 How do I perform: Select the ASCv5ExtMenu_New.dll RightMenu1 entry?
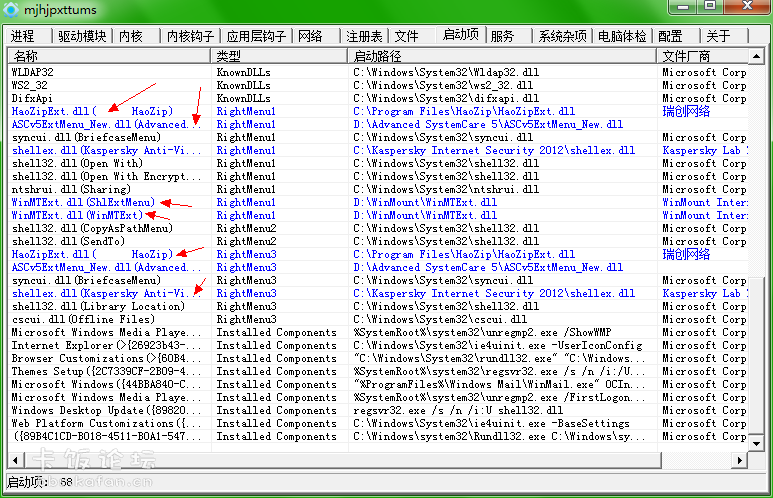[378, 124]
